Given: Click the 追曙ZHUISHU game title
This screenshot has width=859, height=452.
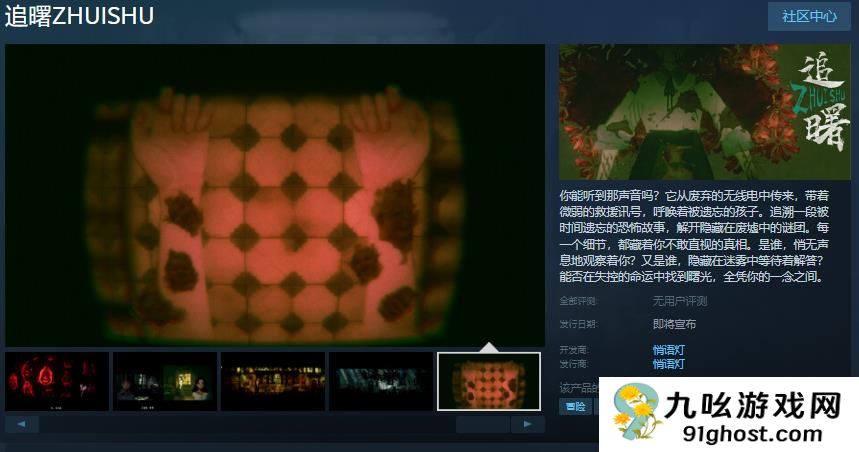Looking at the screenshot, I should click(x=79, y=16).
